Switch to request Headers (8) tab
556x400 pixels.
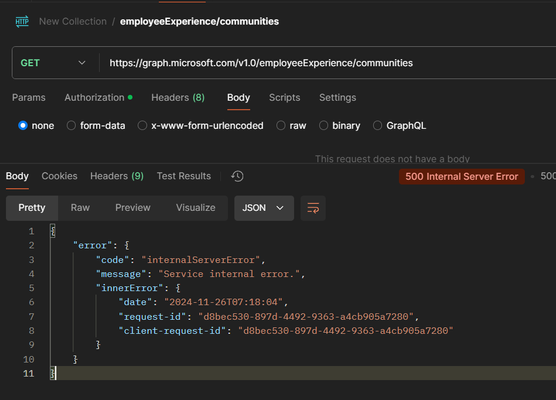(178, 98)
